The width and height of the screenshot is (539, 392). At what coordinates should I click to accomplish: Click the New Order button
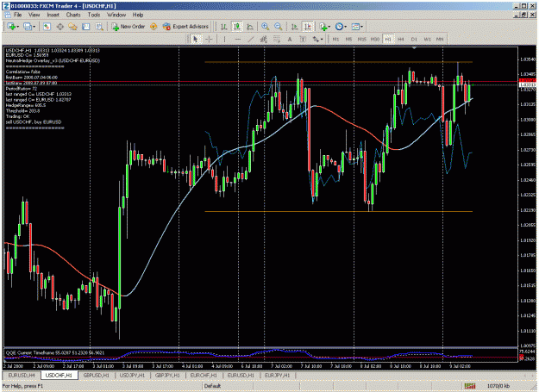pyautogui.click(x=128, y=27)
